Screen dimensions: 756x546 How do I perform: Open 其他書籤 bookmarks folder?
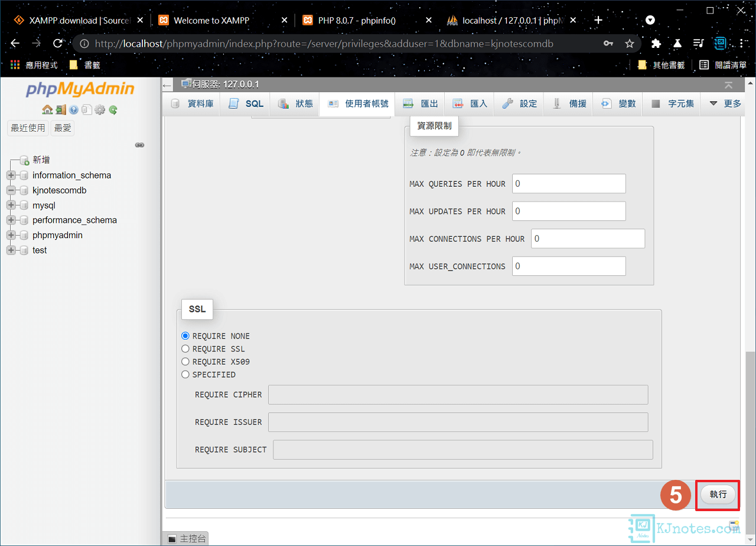661,65
